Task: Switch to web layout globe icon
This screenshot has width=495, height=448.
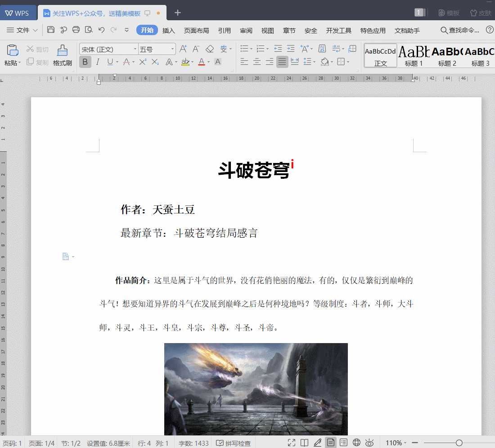Action: click(356, 443)
